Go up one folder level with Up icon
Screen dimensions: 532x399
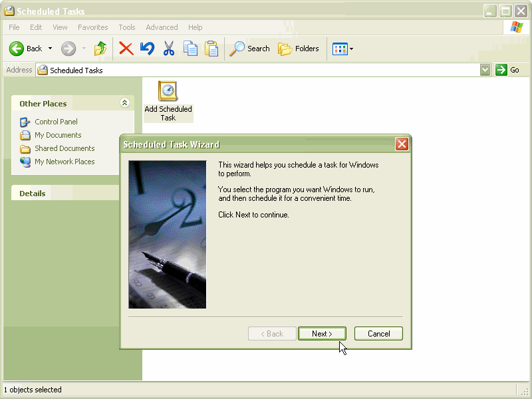point(100,49)
